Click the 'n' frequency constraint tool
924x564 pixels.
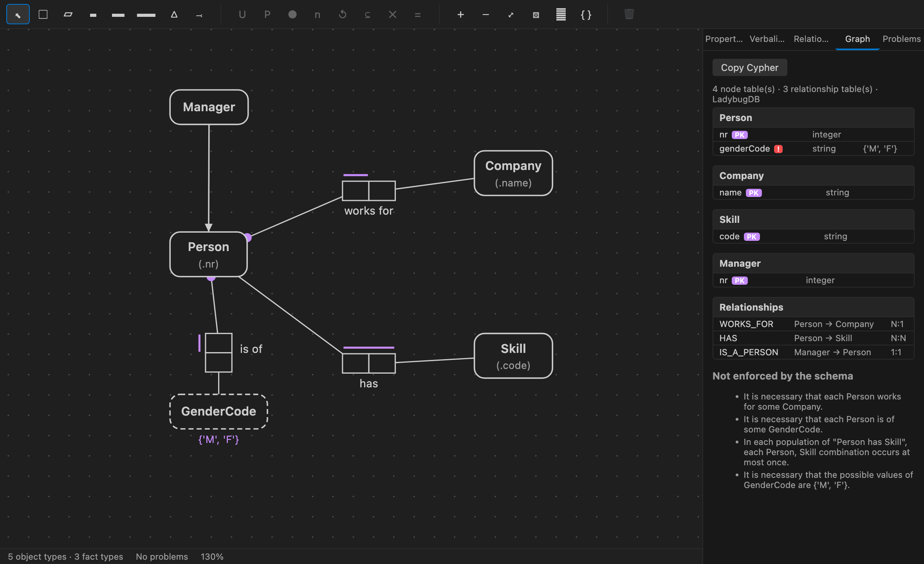click(x=318, y=14)
